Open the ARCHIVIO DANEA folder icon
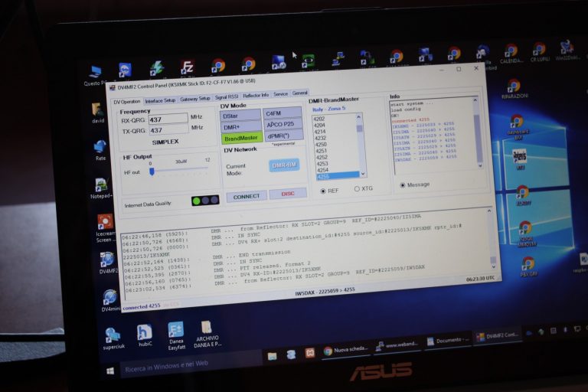Screen dimensions: 588x392 tap(207, 335)
